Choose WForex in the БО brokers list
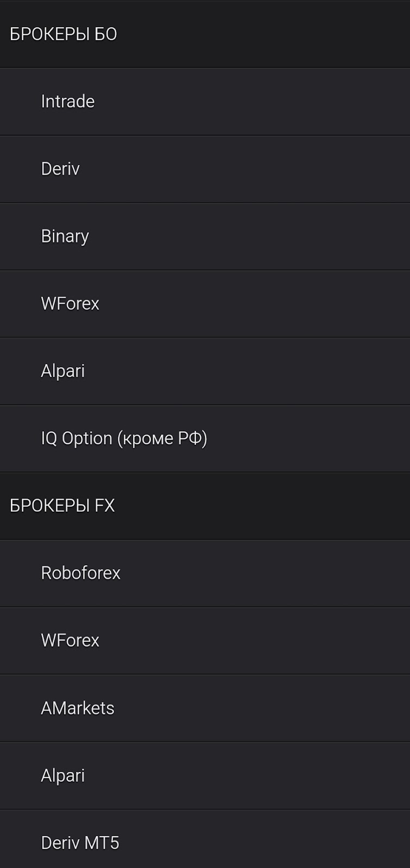The image size is (410, 868). (205, 303)
